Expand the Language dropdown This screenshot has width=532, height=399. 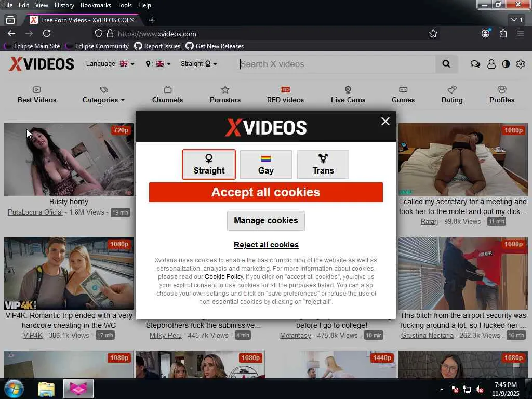point(110,64)
